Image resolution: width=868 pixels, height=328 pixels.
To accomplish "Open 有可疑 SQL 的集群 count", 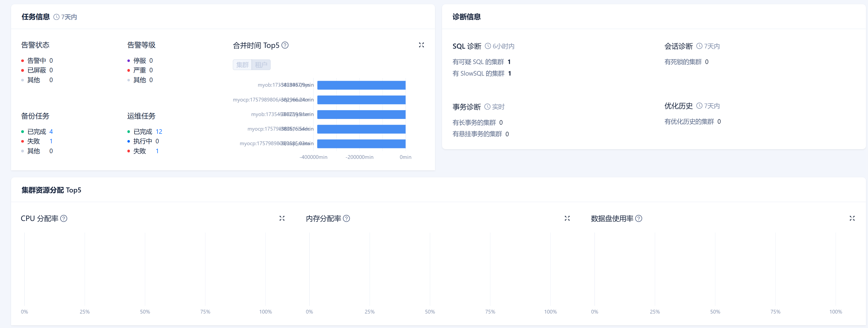I will (x=509, y=62).
